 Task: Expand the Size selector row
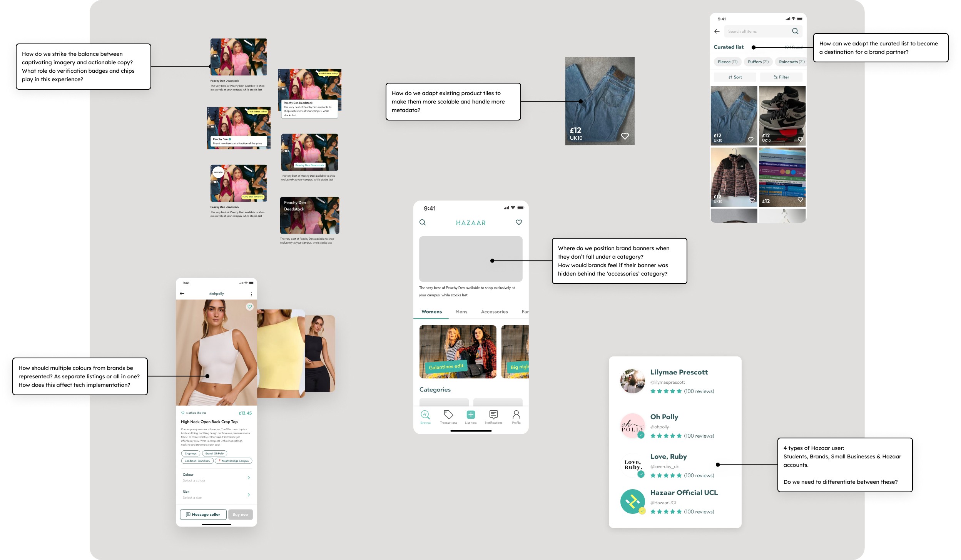(216, 495)
